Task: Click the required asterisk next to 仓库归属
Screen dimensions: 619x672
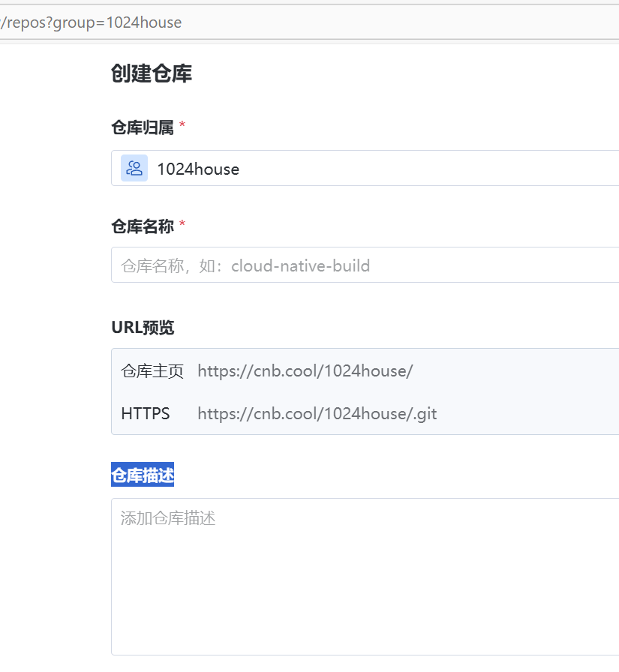Action: tap(182, 124)
